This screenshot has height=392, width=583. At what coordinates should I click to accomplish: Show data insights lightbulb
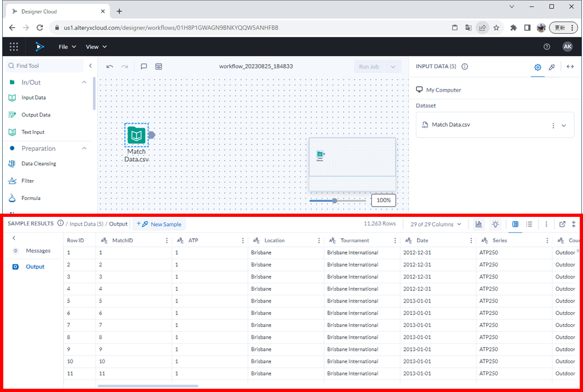tap(495, 224)
